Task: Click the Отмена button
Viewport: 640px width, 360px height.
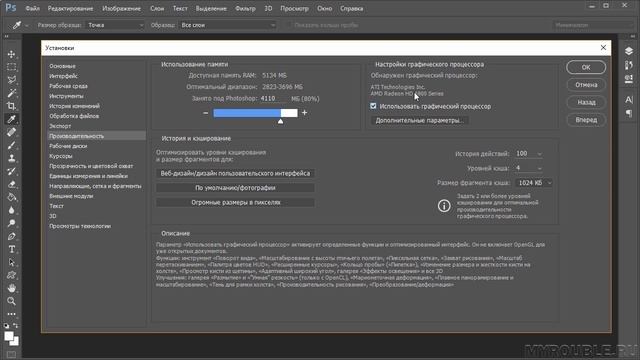Action: point(586,85)
